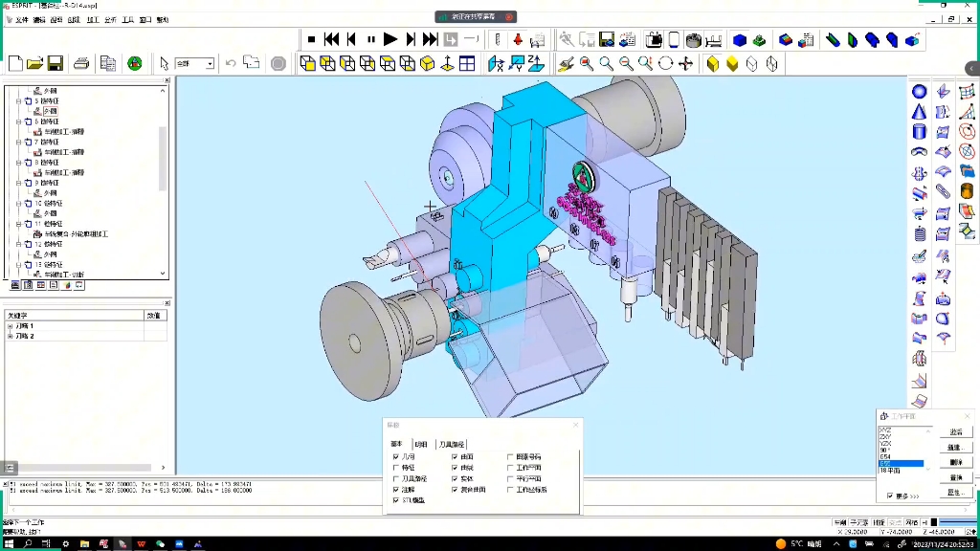This screenshot has height=551, width=980.
Task: Click the Play simulation button
Action: point(390,39)
